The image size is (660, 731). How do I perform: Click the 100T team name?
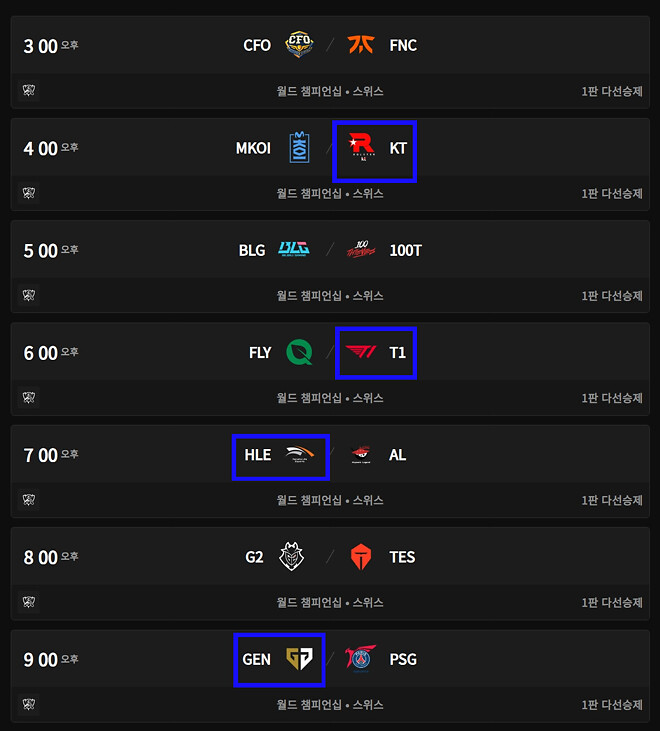(405, 250)
